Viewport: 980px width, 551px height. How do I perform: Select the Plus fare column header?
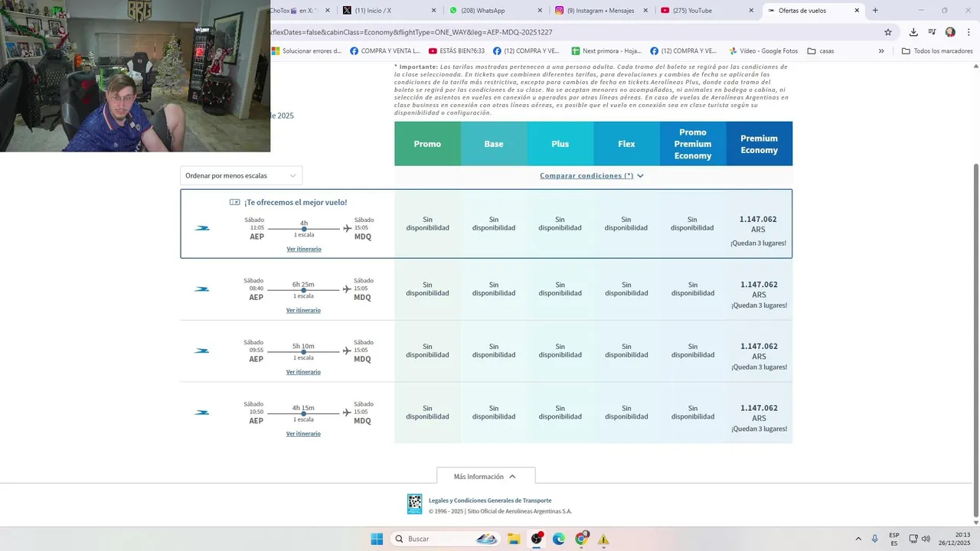coord(560,144)
